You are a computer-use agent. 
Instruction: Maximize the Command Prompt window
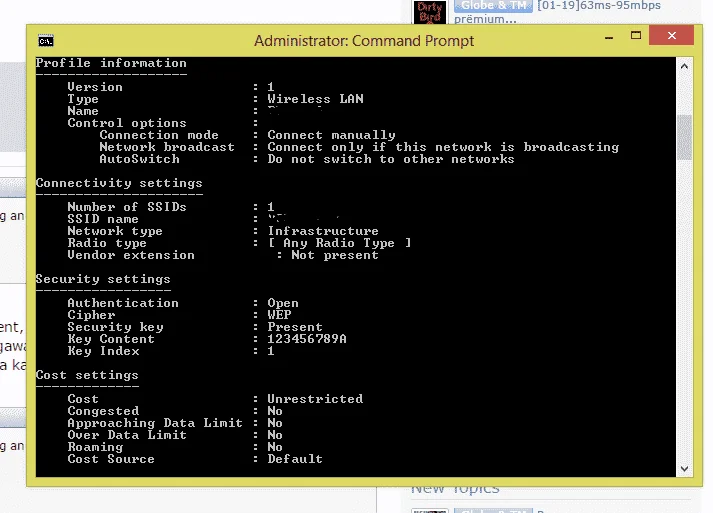[636, 35]
